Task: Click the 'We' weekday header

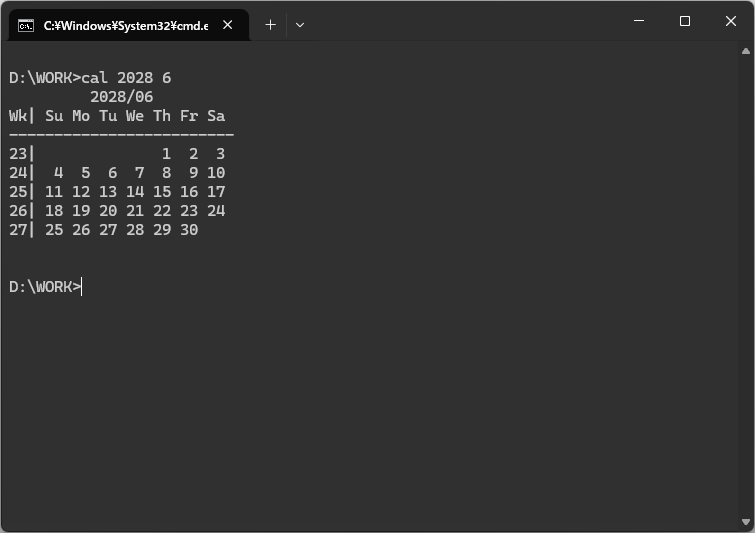Action: 135,116
